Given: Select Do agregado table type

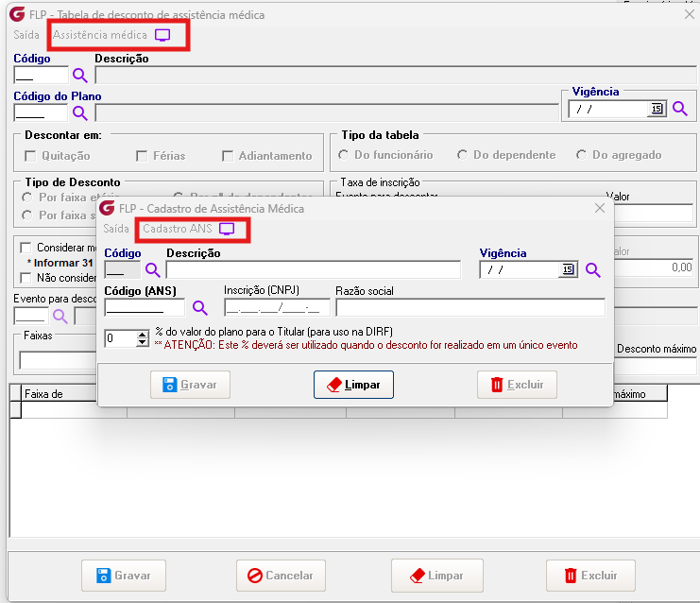Looking at the screenshot, I should pyautogui.click(x=581, y=155).
